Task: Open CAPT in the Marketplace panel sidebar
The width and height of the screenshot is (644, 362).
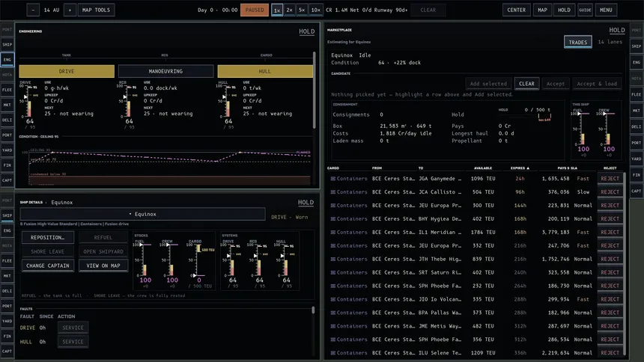Action: point(637,191)
